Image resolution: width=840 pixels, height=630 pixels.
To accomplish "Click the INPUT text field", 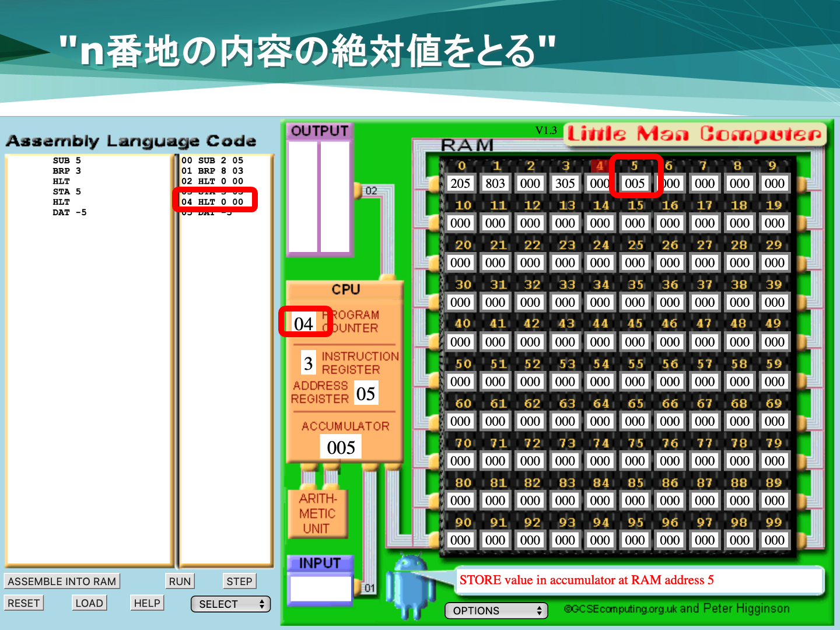I will (x=320, y=589).
